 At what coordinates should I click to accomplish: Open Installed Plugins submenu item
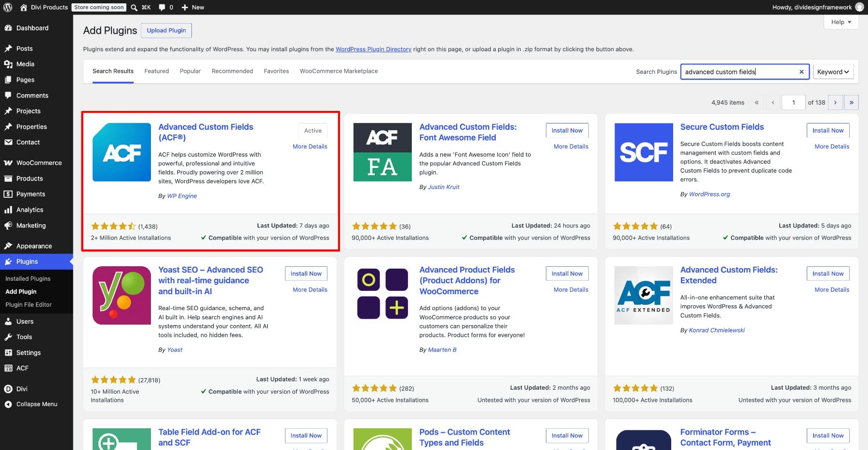(28, 279)
